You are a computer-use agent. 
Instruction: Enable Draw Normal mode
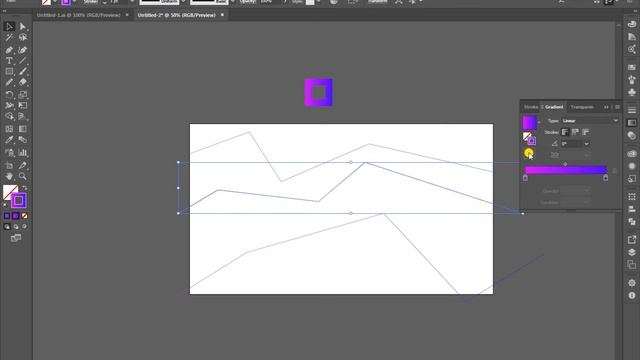pyautogui.click(x=7, y=227)
